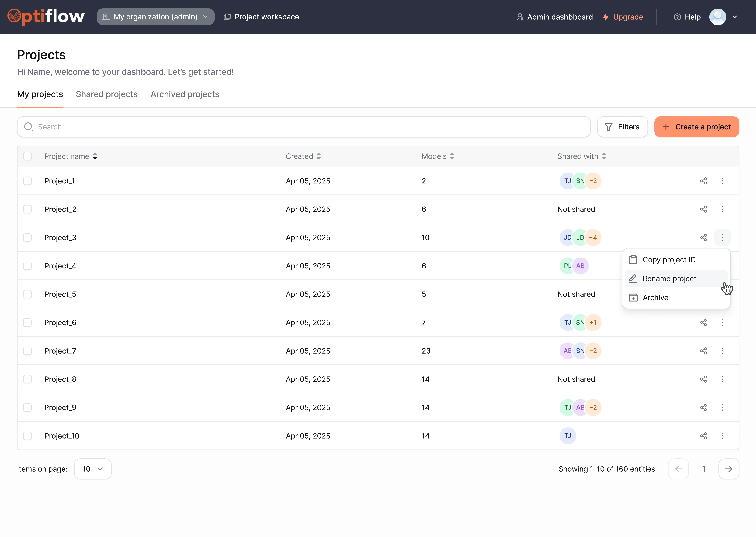Open the kebab menu for Project_10
Screen dimensions: 756x537
[723, 436]
